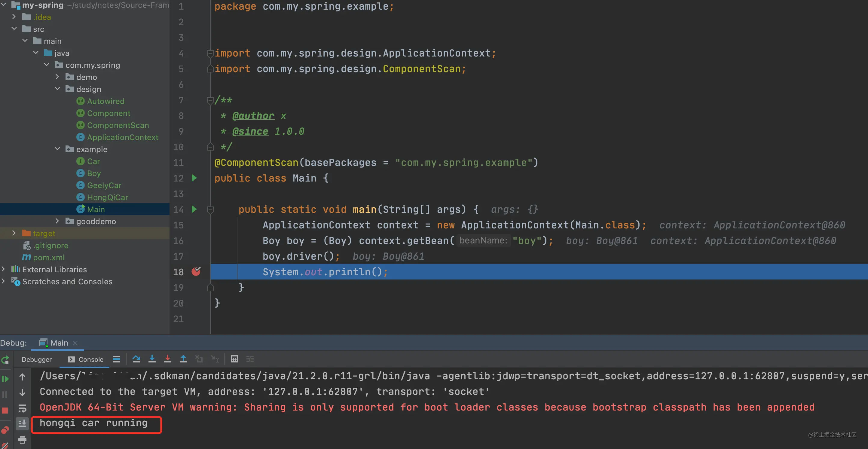Expand the demo package folder
The height and width of the screenshot is (449, 868).
[x=57, y=77]
